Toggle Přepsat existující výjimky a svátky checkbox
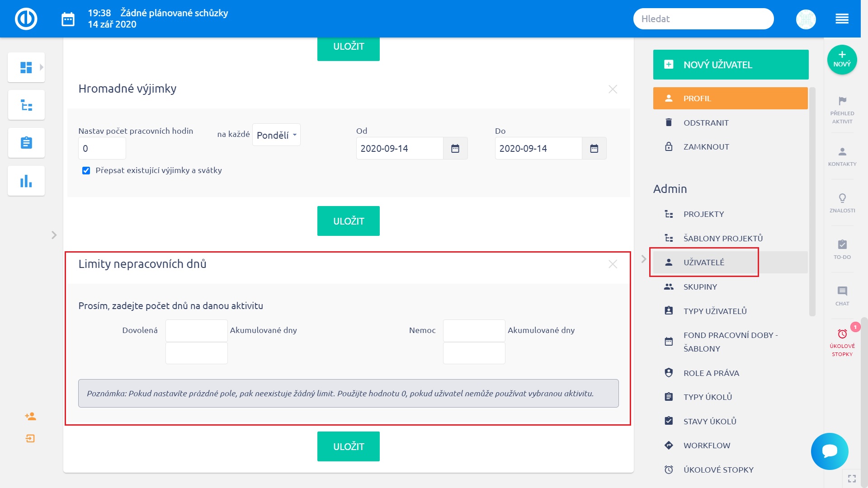The image size is (868, 488). coord(86,170)
